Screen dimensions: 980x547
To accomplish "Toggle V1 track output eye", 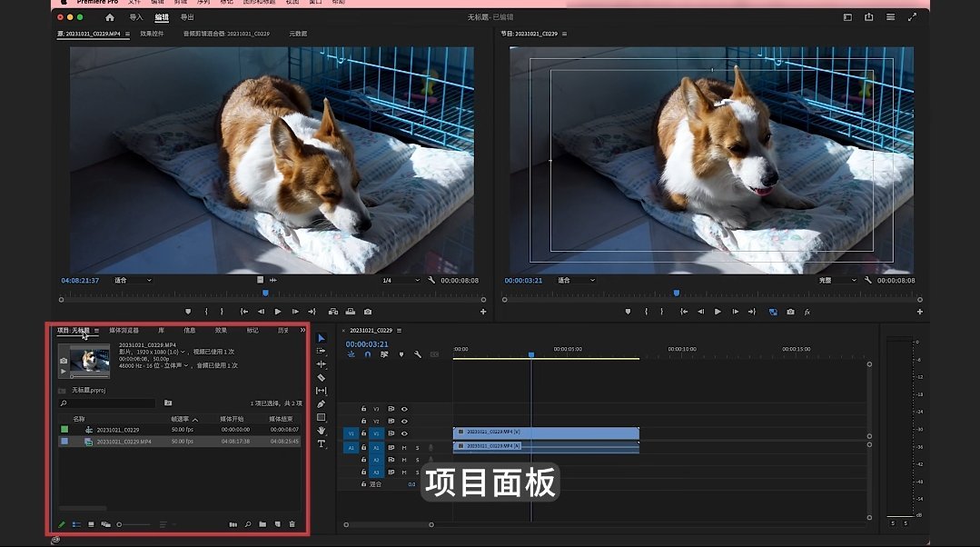I will (x=404, y=433).
